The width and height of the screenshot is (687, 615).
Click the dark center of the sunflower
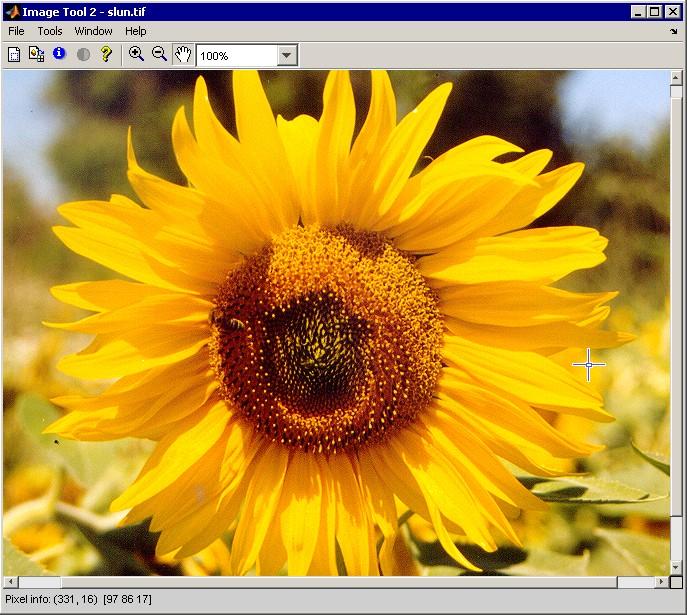pyautogui.click(x=321, y=347)
